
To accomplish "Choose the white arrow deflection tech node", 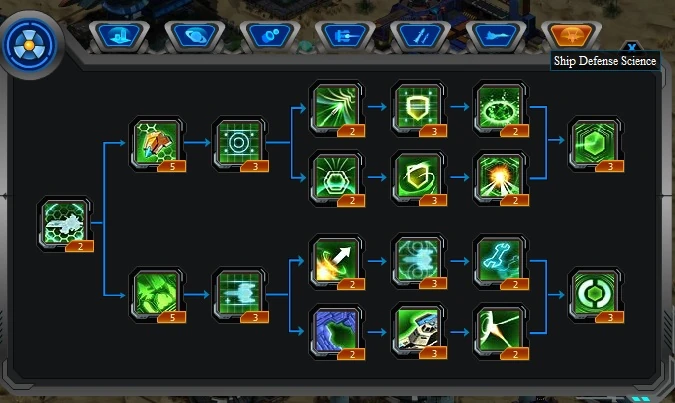I will tap(337, 261).
